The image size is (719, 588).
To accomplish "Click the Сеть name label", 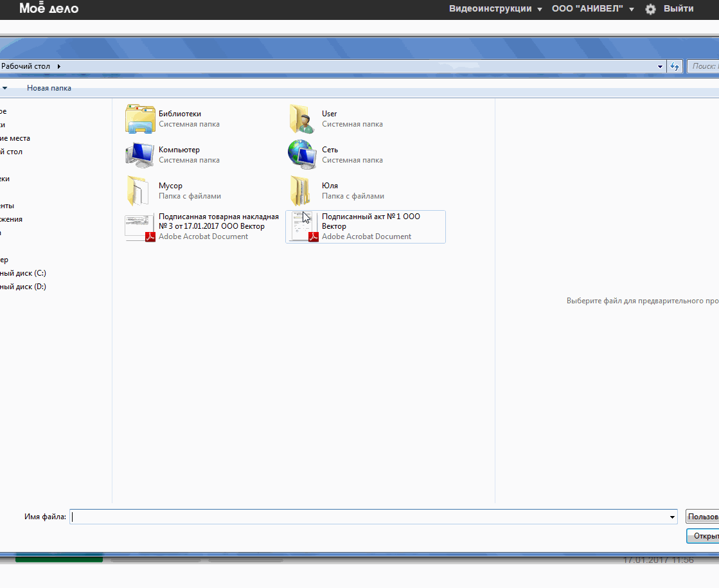I will [330, 150].
